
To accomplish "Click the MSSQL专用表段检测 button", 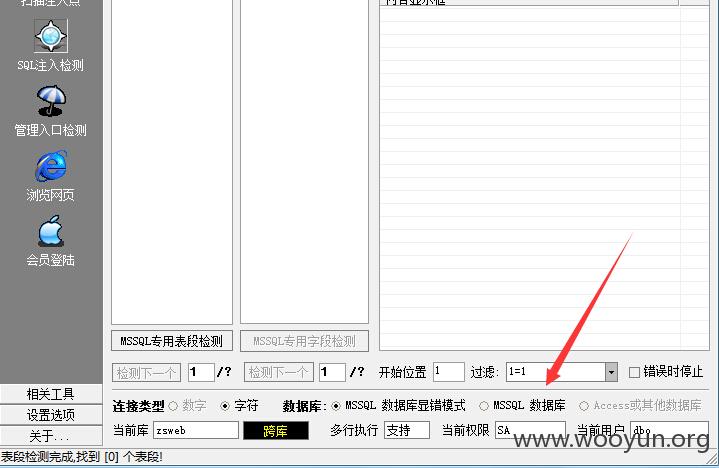I will point(171,341).
